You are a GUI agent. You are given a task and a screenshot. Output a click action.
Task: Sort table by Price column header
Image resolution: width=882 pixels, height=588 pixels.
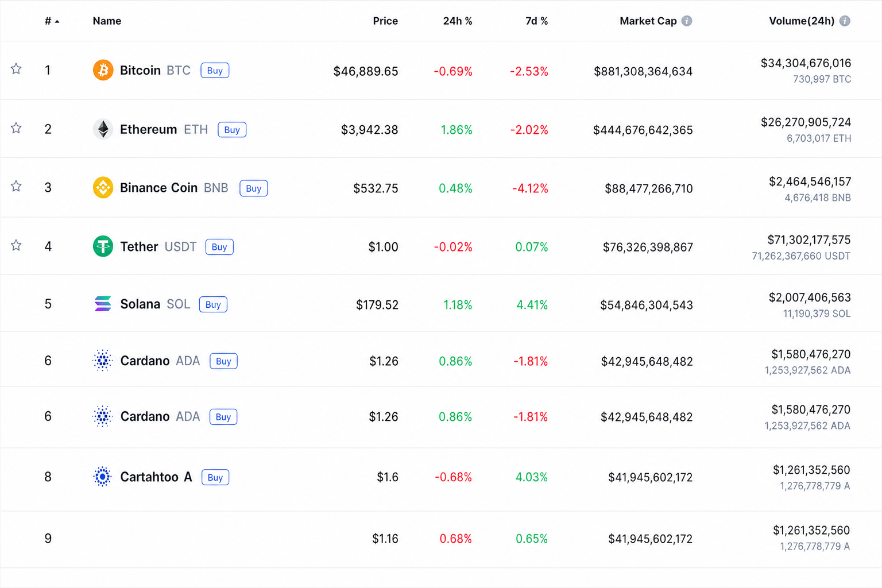[x=385, y=21]
